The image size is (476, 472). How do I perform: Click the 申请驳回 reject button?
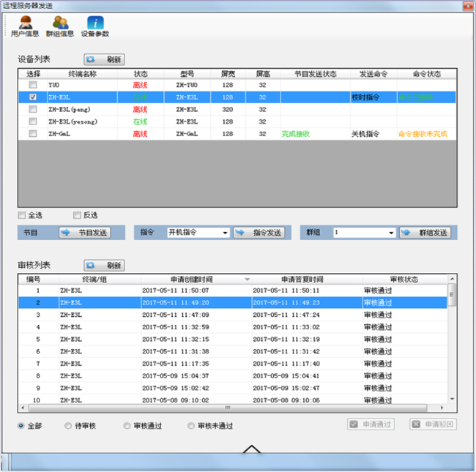pyautogui.click(x=434, y=424)
